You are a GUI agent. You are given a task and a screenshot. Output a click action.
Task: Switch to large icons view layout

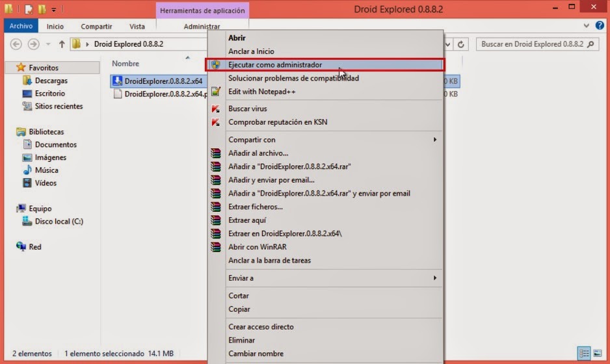[598, 353]
